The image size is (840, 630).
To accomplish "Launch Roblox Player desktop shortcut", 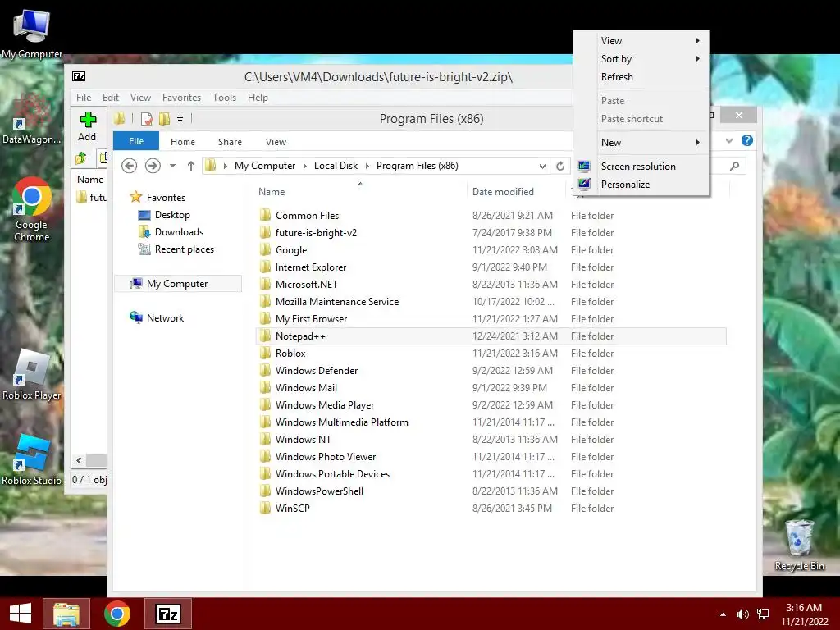I will pos(32,374).
